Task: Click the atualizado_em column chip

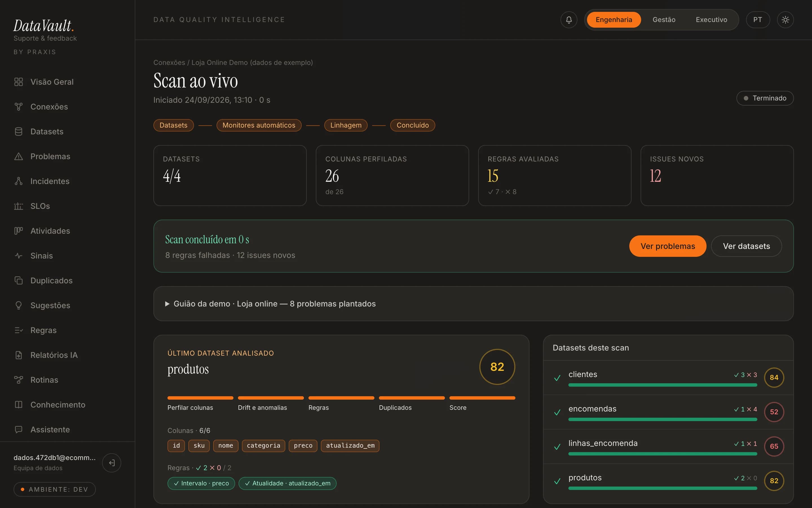Action: point(350,446)
